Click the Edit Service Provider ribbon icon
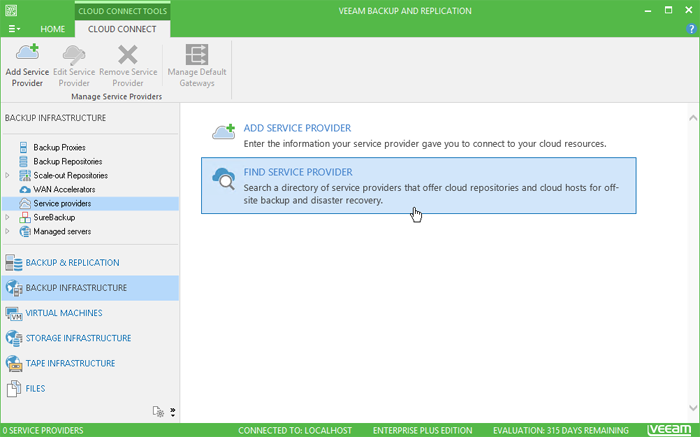Image resolution: width=700 pixels, height=437 pixels. 74,54
